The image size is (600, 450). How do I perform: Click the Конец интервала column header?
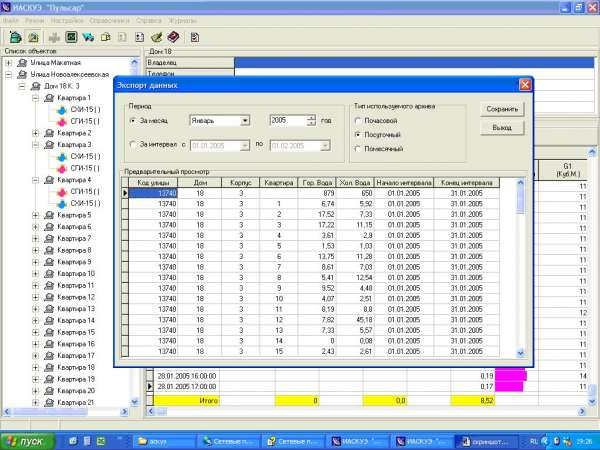tap(466, 183)
